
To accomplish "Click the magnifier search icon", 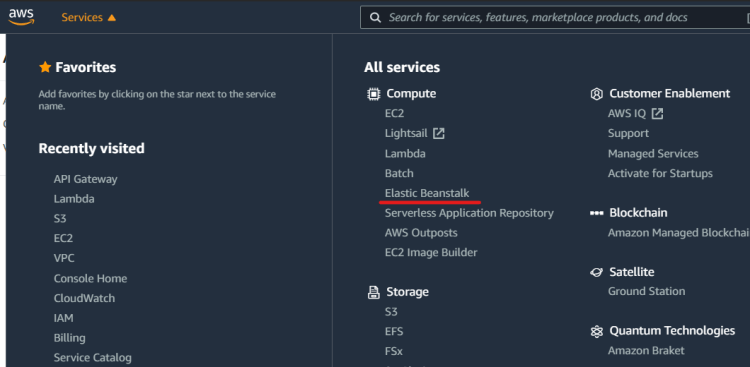I will (x=376, y=18).
